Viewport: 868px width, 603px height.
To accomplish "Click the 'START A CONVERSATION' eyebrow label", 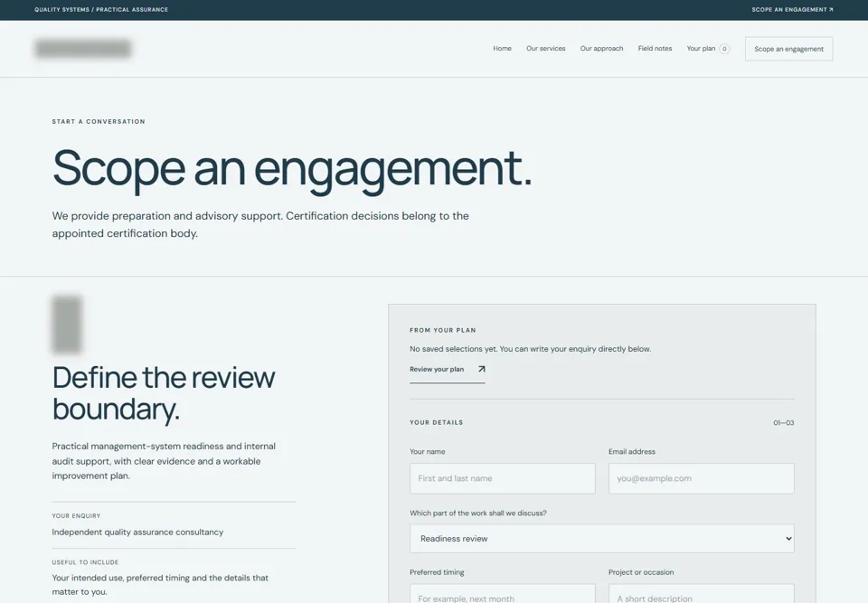I will coord(99,122).
